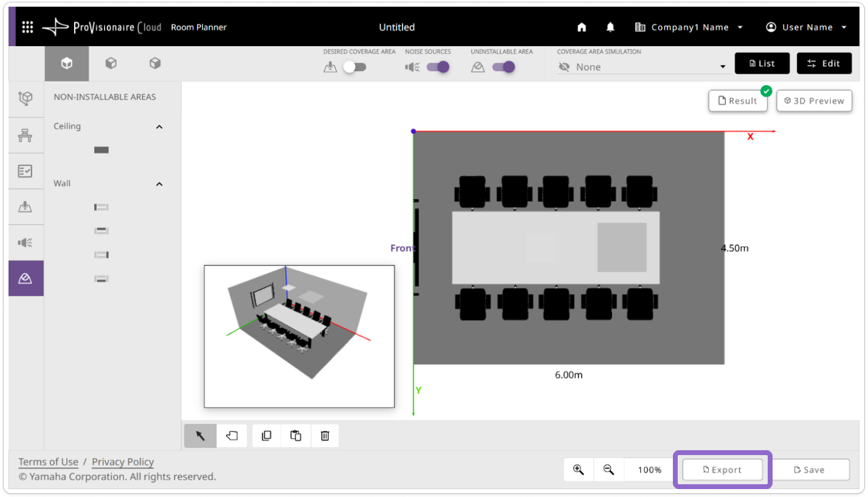Select the second cube view tab

click(111, 63)
